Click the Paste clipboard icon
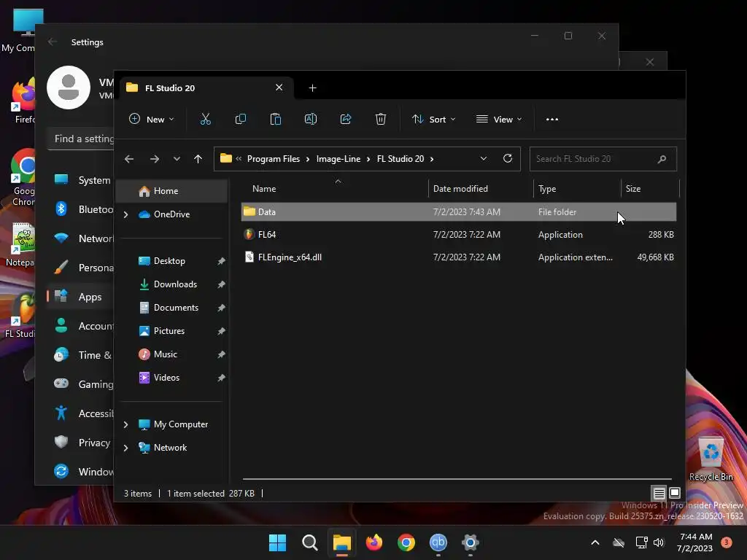 (275, 119)
